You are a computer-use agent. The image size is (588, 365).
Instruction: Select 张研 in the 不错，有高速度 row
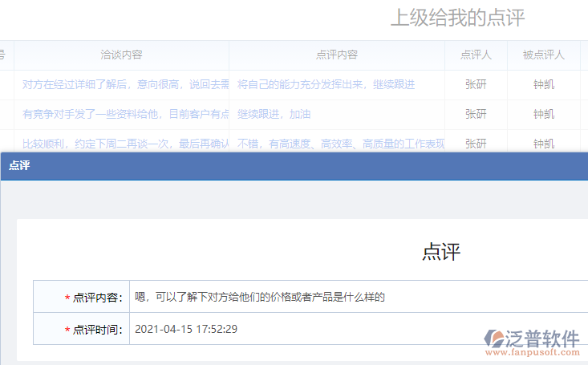click(476, 144)
